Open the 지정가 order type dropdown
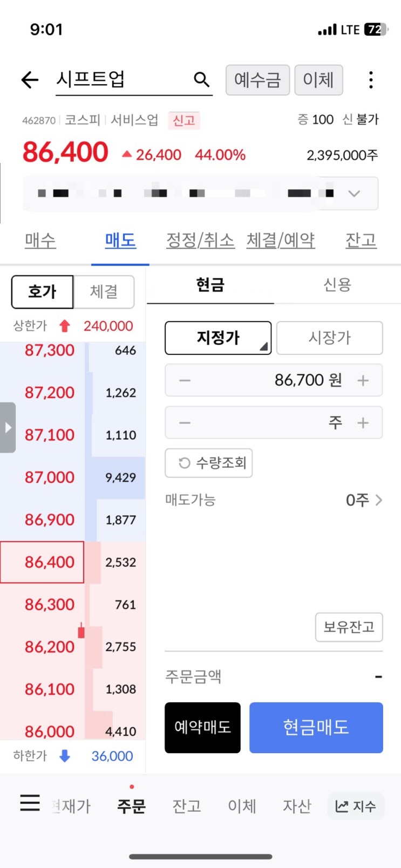This screenshot has height=868, width=401. pos(218,338)
